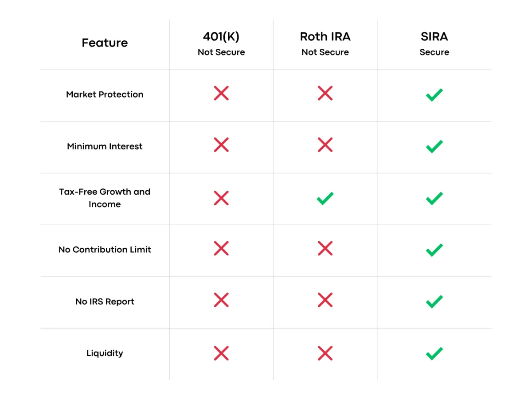Click the 401(K) X in Liquidity row
This screenshot has height=399, width=532.
click(221, 353)
